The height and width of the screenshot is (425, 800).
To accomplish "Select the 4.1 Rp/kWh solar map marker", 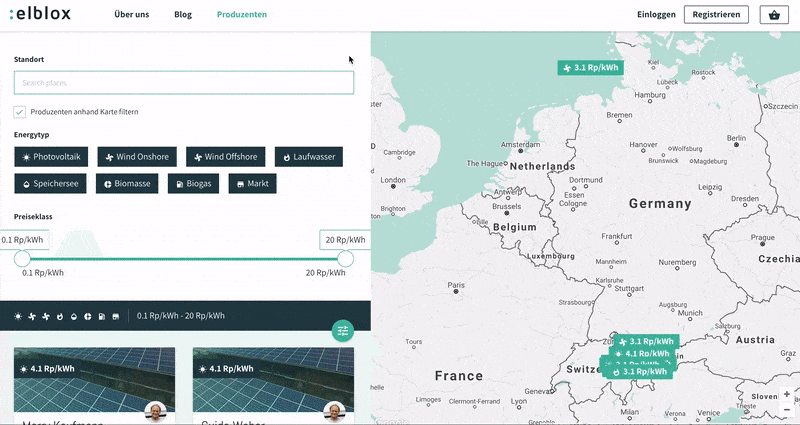I will coord(643,354).
